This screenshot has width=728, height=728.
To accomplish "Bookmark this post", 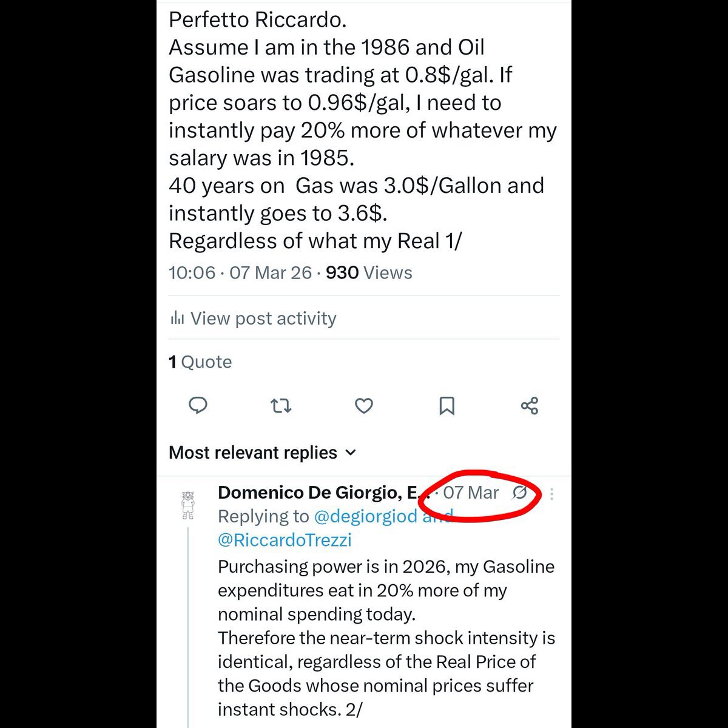I will pos(447,406).
